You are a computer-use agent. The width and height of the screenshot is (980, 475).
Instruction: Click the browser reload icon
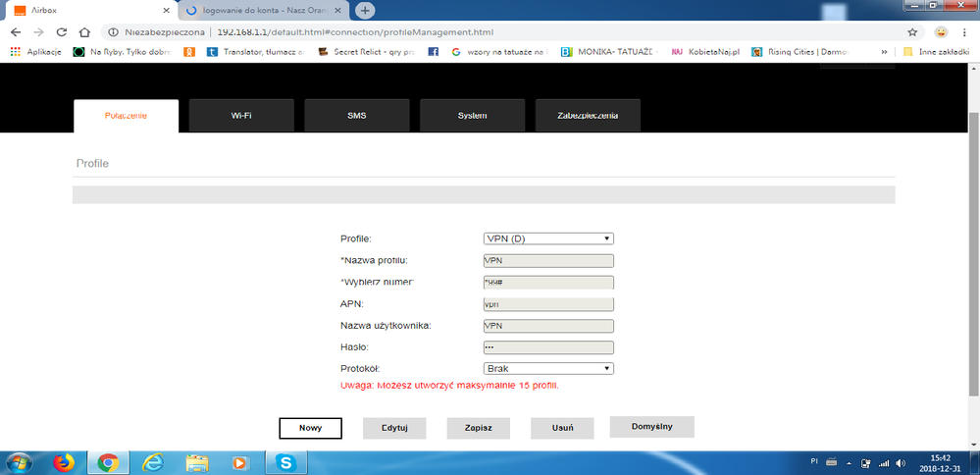coord(62,31)
